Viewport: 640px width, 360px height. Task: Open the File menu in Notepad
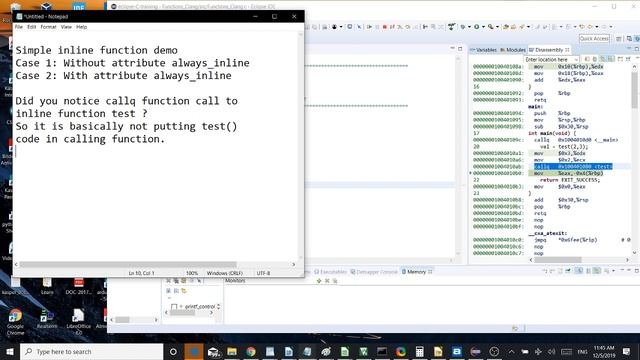pos(19,27)
